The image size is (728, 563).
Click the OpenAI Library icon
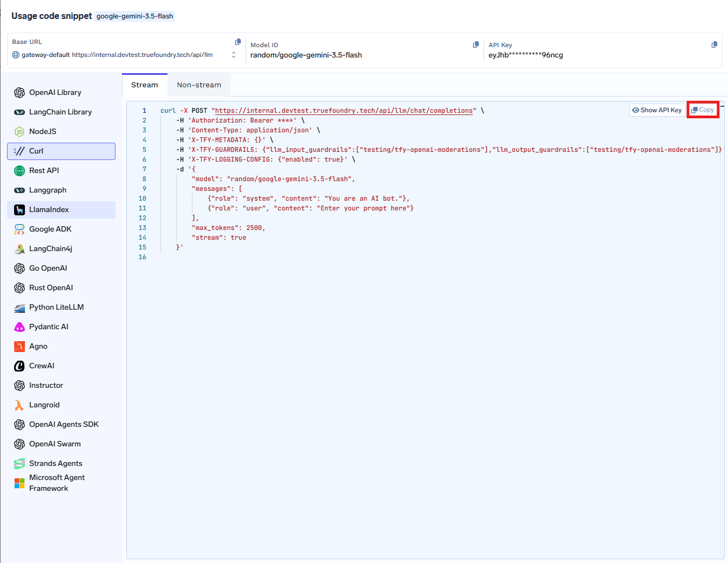tap(20, 93)
